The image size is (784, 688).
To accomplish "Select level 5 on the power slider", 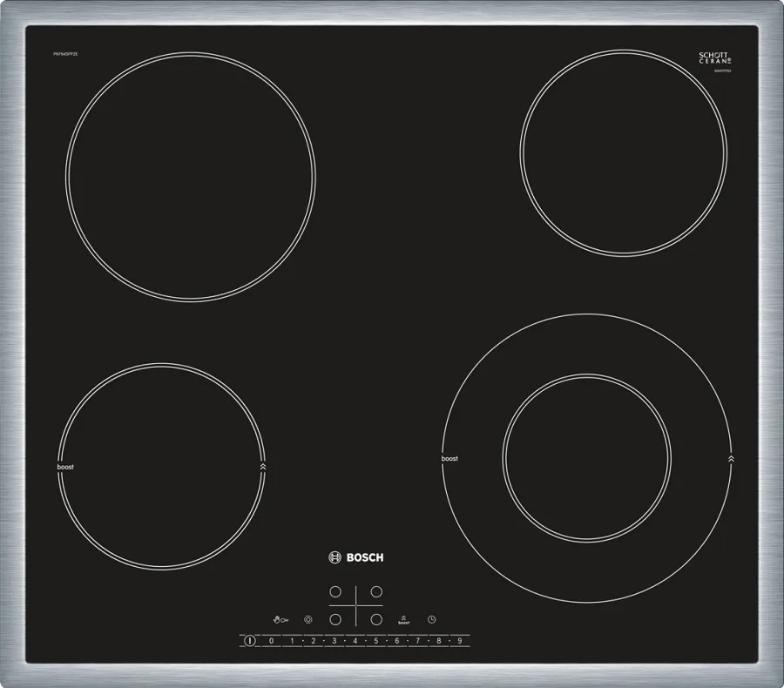I will point(375,640).
